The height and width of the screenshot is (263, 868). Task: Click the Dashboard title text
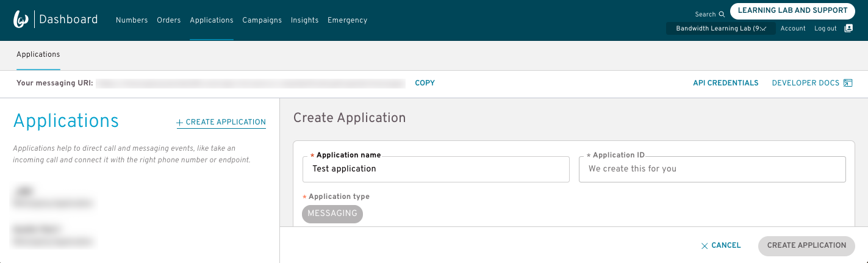[x=68, y=20]
